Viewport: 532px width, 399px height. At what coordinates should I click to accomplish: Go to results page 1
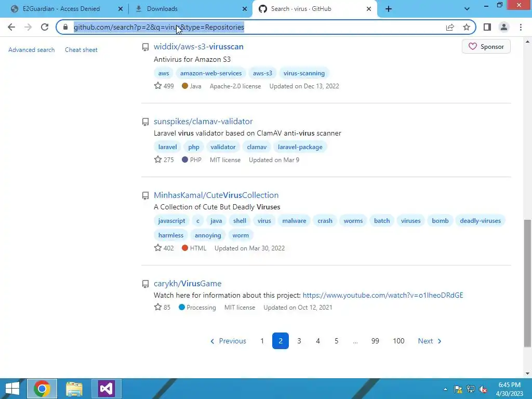click(262, 341)
